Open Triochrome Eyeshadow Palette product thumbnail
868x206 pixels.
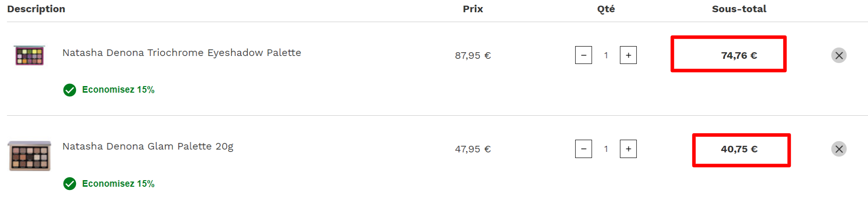click(x=29, y=55)
